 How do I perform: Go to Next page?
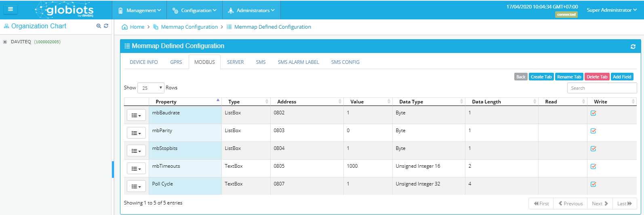(600, 204)
